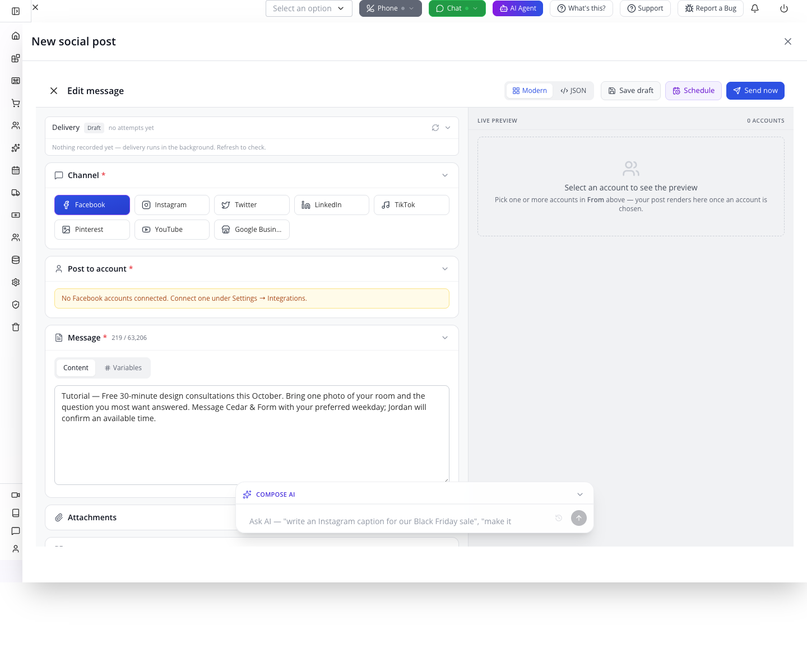
Task: Click the trash icon in the sidebar
Action: pyautogui.click(x=16, y=327)
